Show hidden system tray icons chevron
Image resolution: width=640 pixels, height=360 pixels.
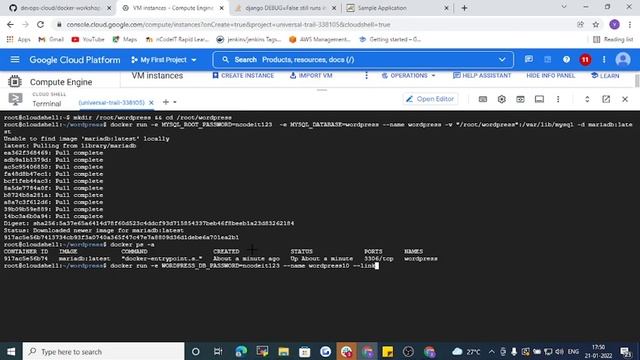coord(491,351)
